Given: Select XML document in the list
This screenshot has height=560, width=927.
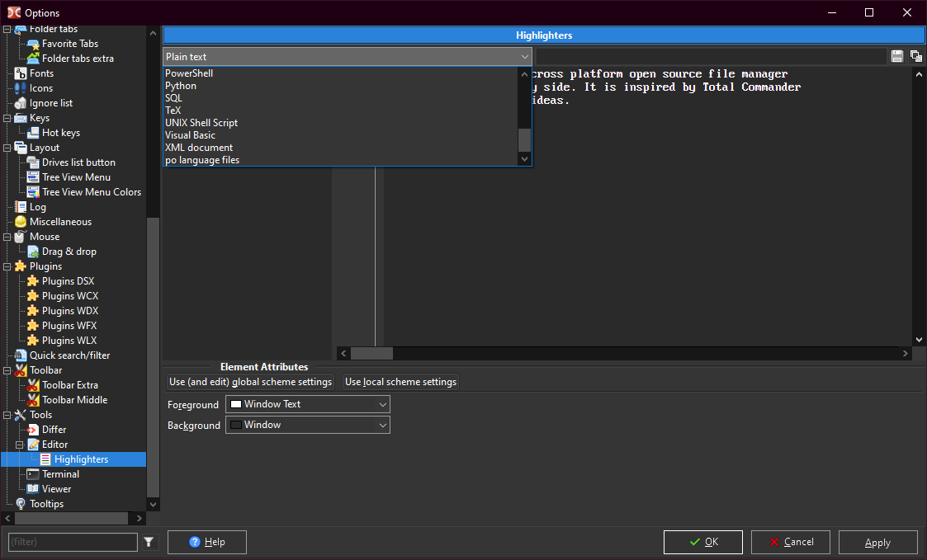Looking at the screenshot, I should (x=199, y=148).
